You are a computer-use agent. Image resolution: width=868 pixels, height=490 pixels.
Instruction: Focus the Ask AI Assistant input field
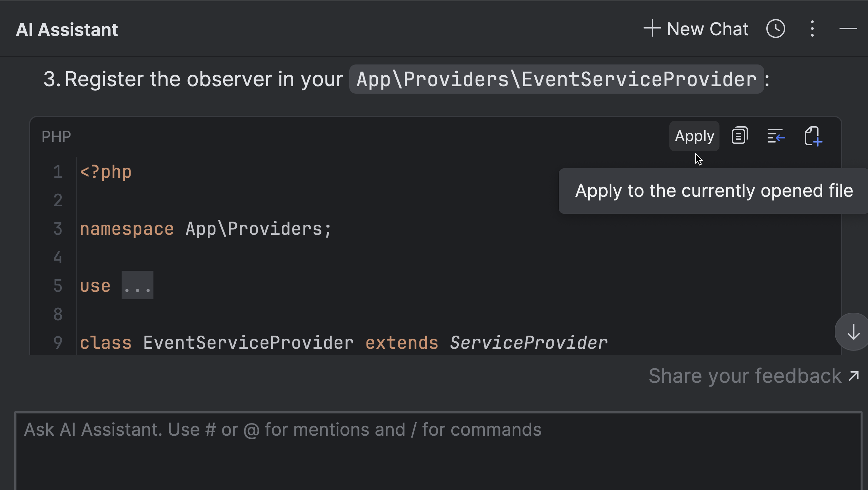pyautogui.click(x=437, y=448)
